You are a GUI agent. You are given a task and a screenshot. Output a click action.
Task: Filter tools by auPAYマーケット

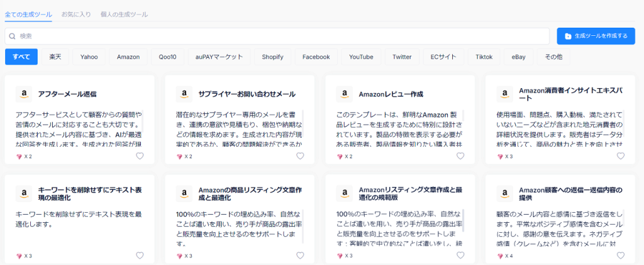pos(219,57)
